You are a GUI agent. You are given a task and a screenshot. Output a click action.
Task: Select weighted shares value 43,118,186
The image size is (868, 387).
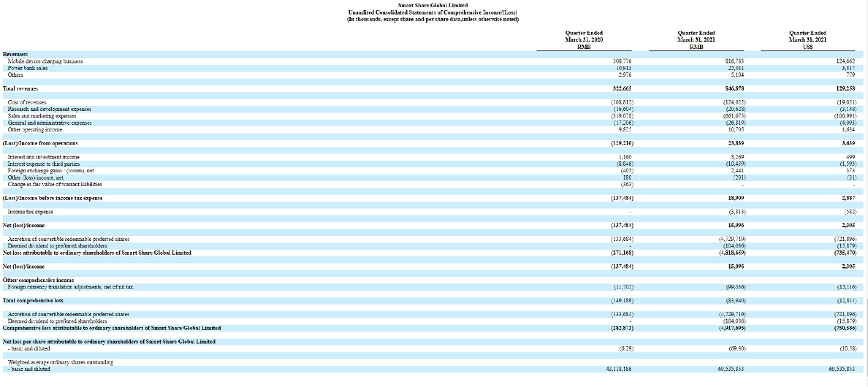(x=618, y=369)
